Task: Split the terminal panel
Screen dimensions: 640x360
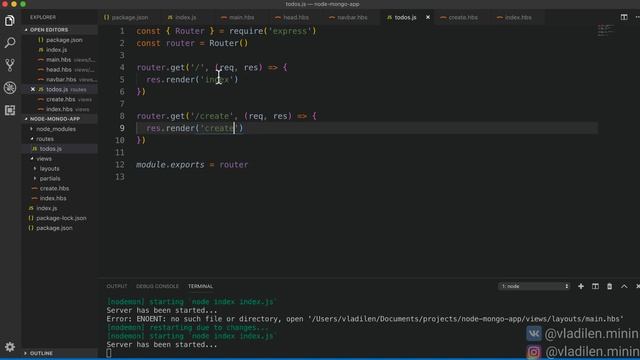Action: (x=595, y=286)
